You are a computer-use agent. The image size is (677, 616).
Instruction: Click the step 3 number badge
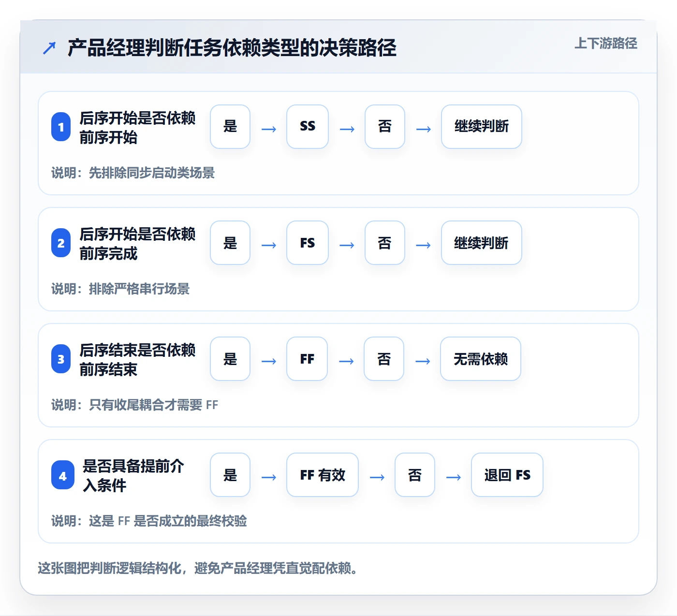point(61,359)
